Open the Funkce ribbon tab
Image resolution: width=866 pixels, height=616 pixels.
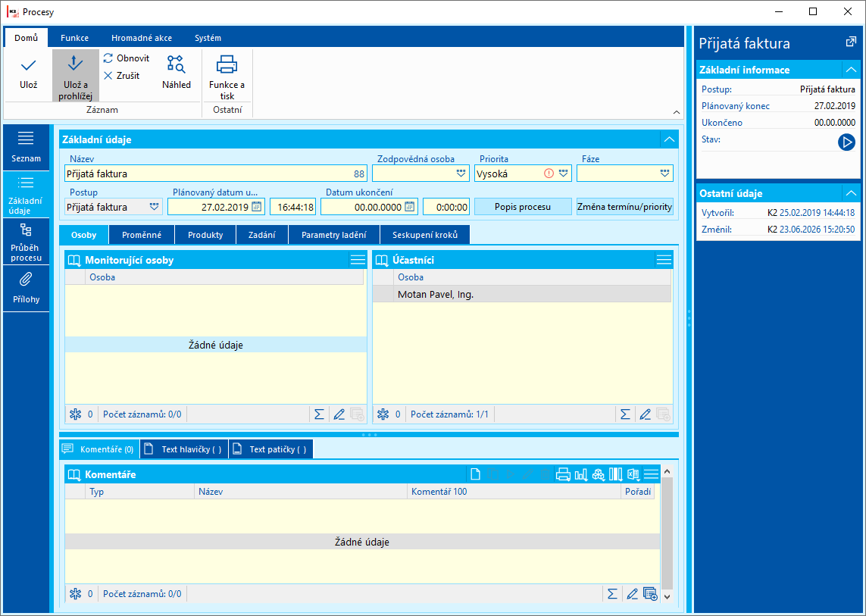coord(74,38)
